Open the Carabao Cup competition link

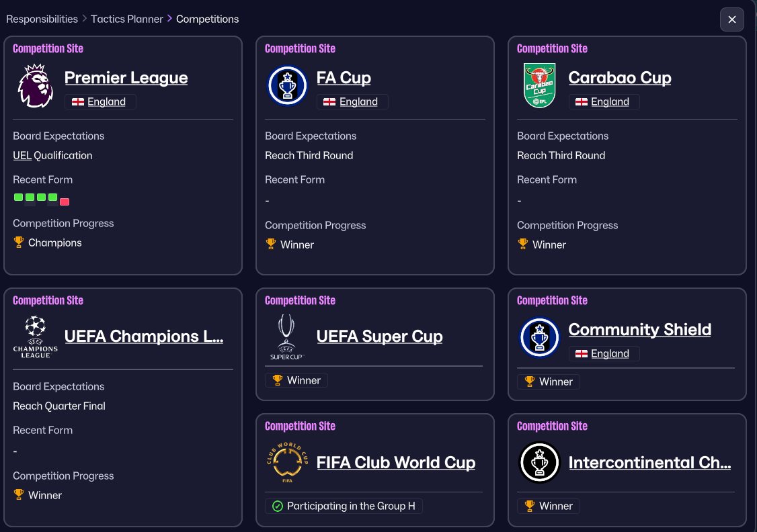pyautogui.click(x=619, y=78)
